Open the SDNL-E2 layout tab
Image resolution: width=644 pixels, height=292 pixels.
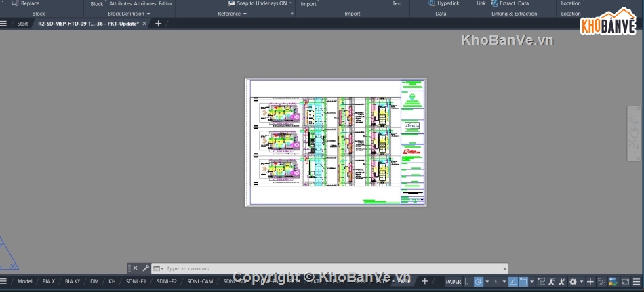[x=166, y=281]
